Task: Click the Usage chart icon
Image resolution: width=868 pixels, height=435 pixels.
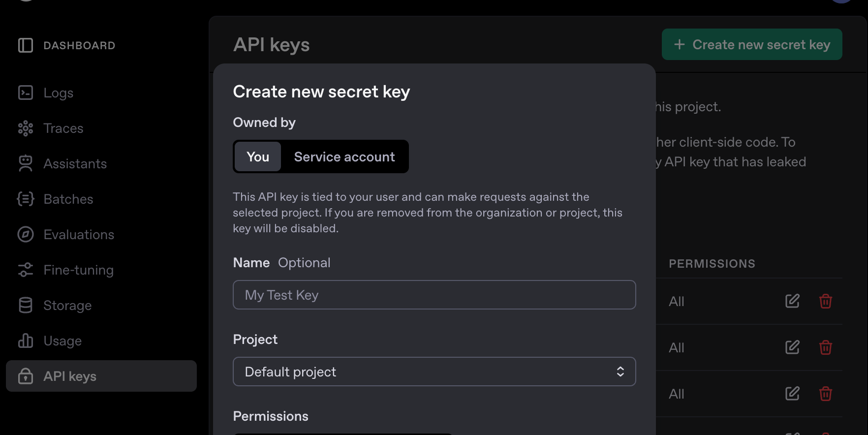Action: [x=25, y=341]
